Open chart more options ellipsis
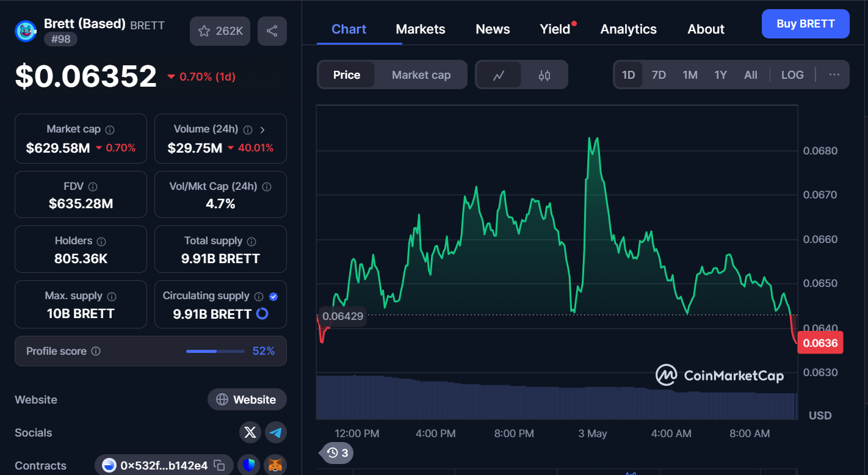868x475 pixels. pos(834,74)
